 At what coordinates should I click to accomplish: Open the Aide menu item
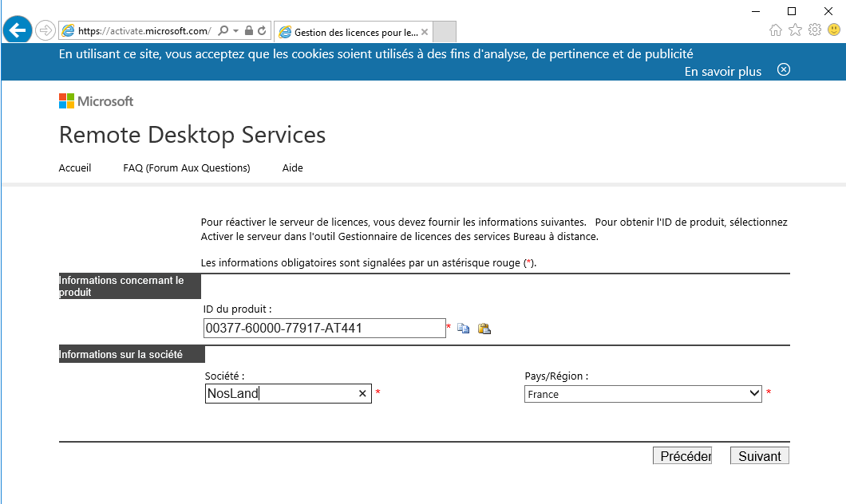tap(292, 167)
